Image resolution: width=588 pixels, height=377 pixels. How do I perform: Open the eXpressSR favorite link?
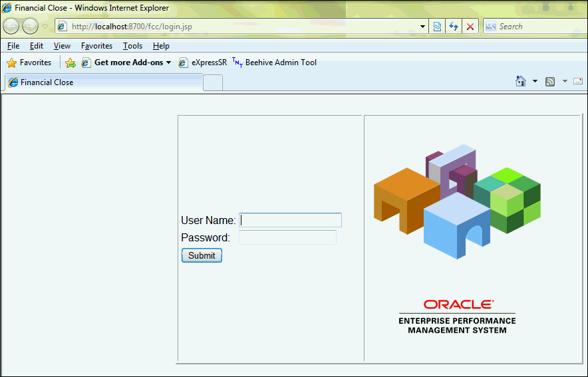tap(203, 63)
